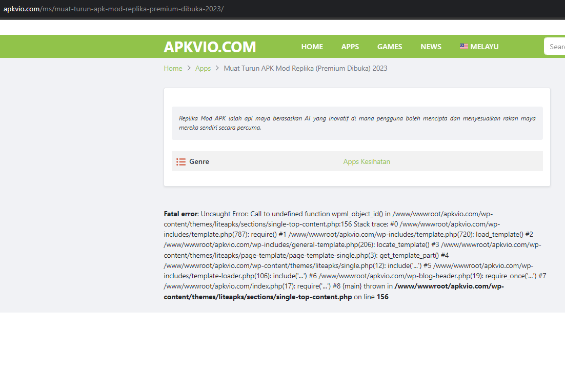This screenshot has width=565, height=392.
Task: Click the breadcrumb title Muat Turun APK Mod Replika
Action: 306,69
